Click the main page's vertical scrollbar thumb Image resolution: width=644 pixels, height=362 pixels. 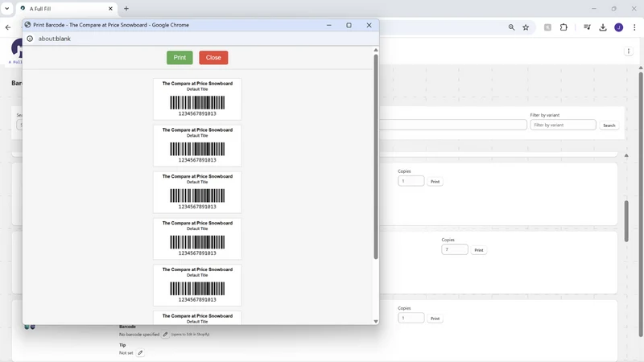point(641,204)
